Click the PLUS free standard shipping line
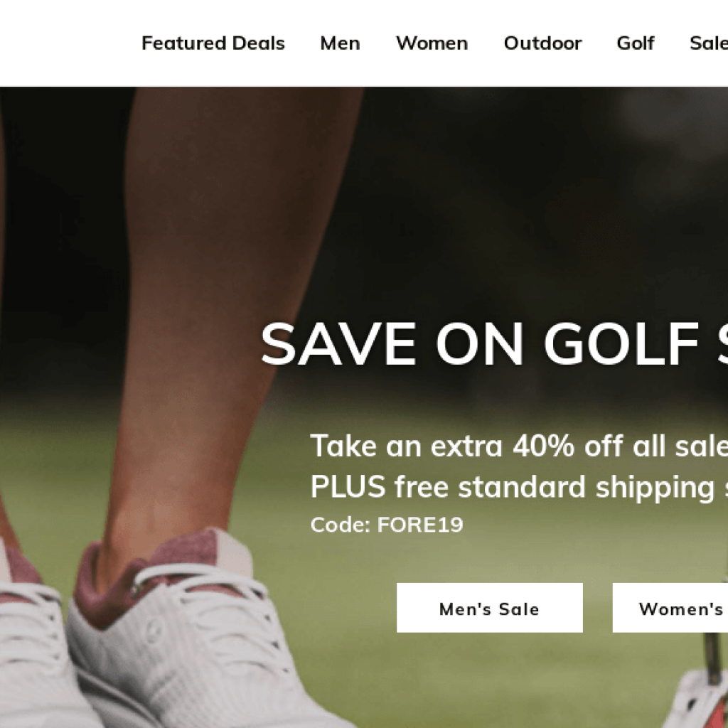This screenshot has width=728, height=728. pyautogui.click(x=519, y=487)
